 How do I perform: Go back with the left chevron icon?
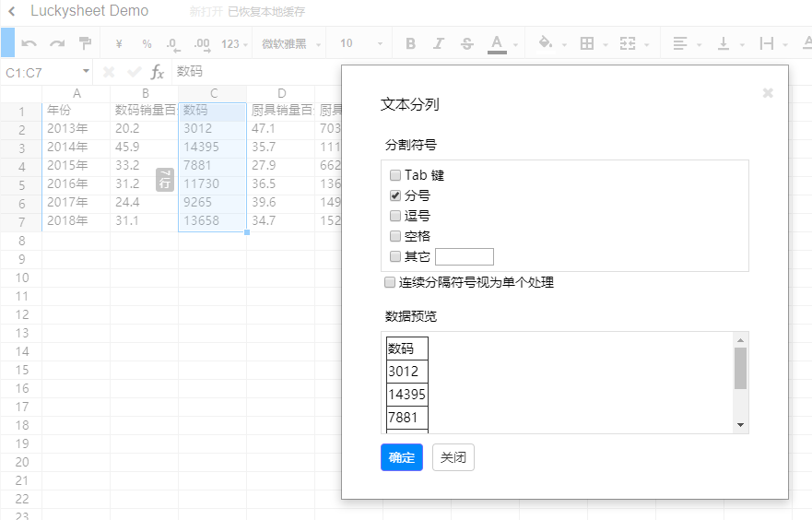[x=12, y=11]
